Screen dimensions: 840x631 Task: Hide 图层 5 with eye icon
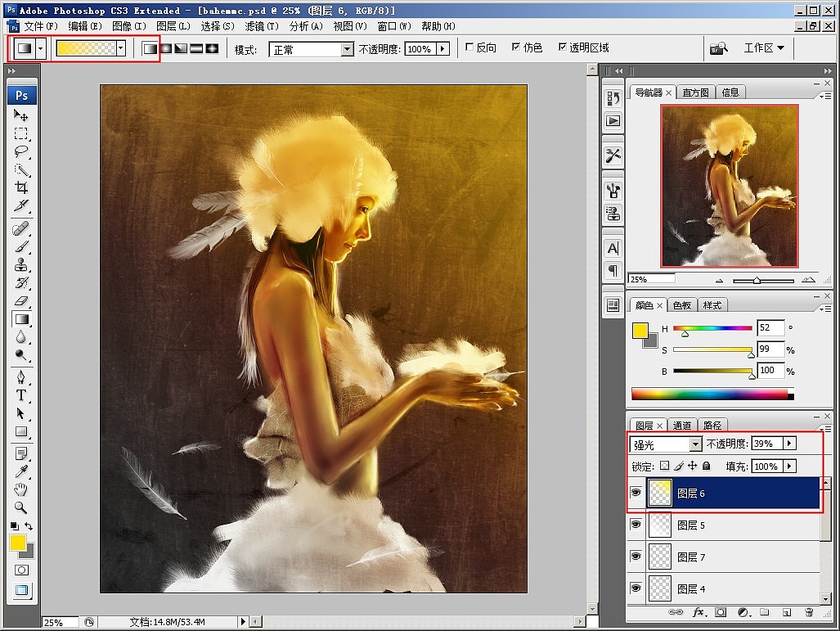[x=636, y=525]
